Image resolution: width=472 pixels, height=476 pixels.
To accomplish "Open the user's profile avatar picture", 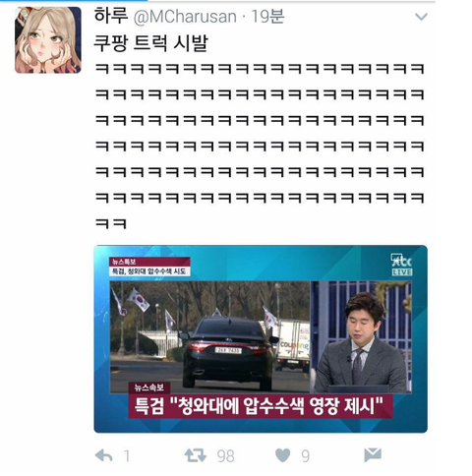I will click(x=48, y=40).
